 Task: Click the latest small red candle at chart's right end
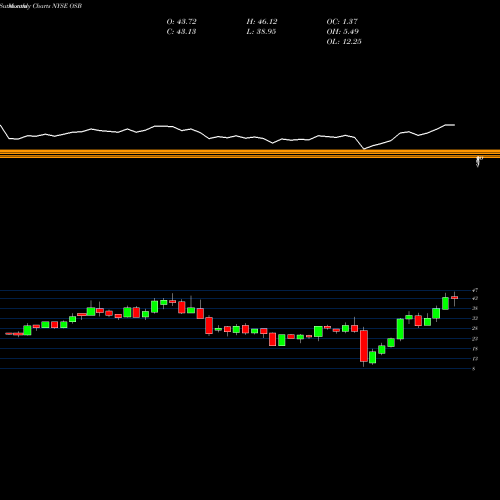click(x=454, y=297)
